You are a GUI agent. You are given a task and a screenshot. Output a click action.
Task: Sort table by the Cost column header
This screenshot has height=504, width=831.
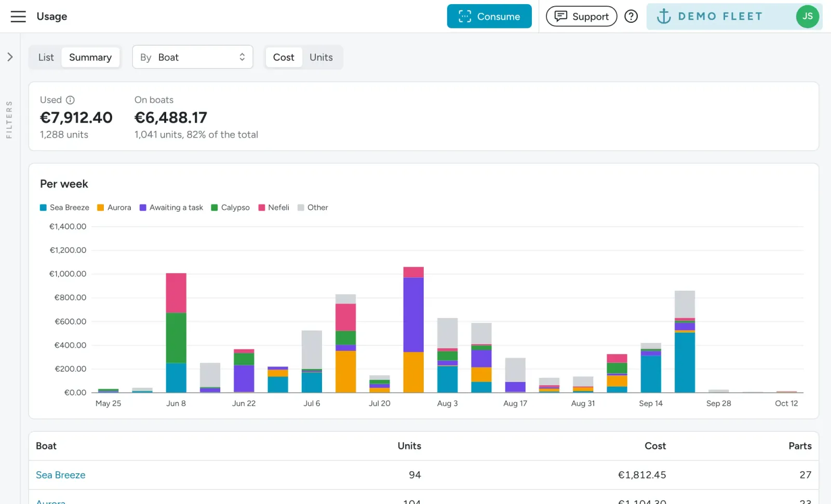(x=655, y=446)
